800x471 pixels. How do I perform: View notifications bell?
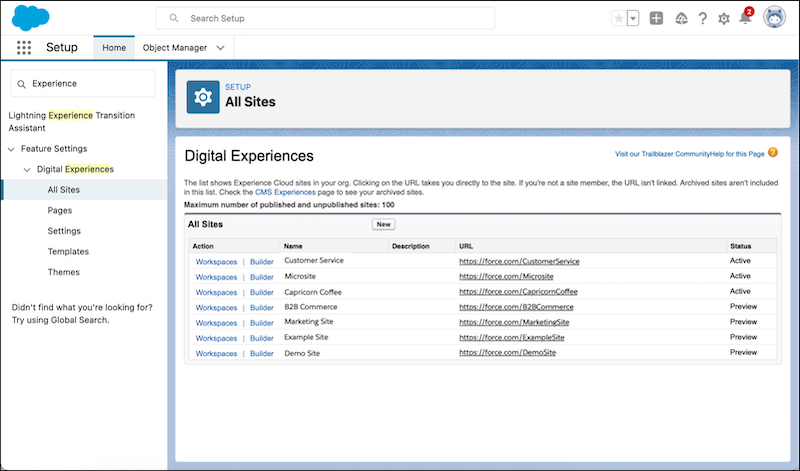(745, 18)
